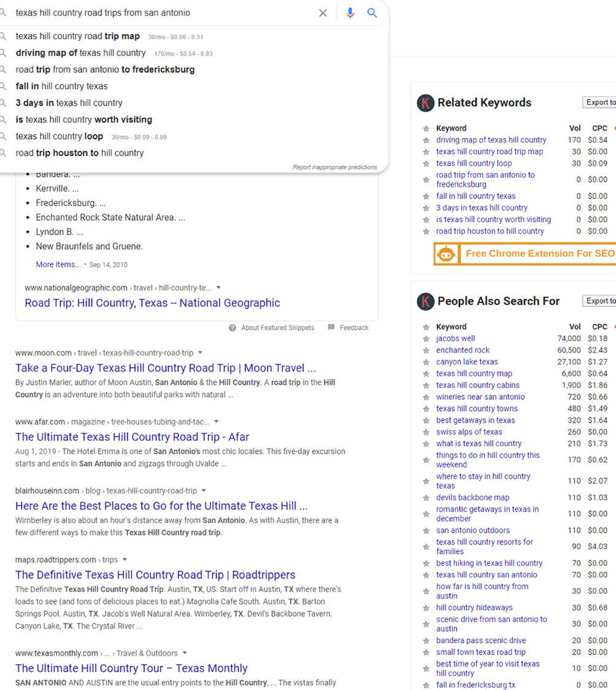Click 'Report inappropriate predictions' link
Viewport: 616px width, 690px height.
334,167
